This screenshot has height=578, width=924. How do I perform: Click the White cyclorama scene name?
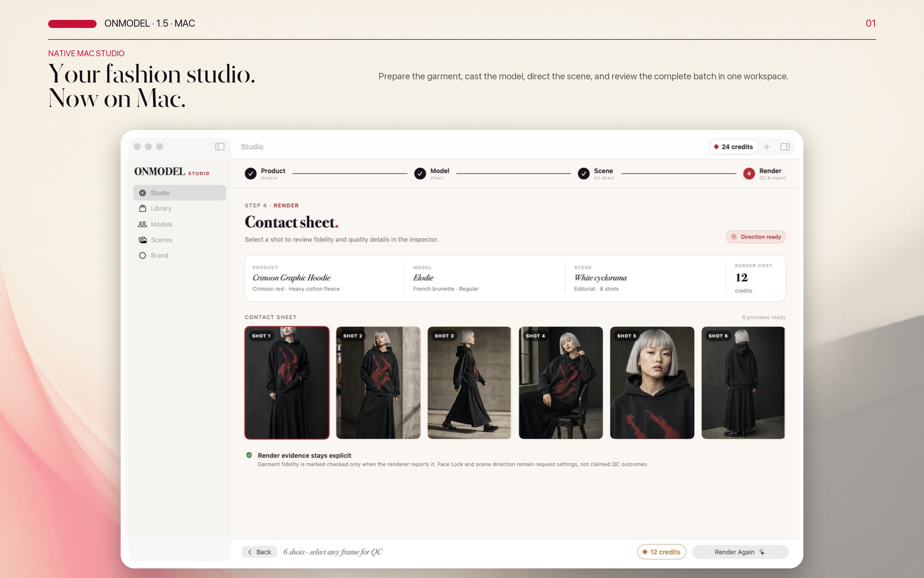pos(601,278)
